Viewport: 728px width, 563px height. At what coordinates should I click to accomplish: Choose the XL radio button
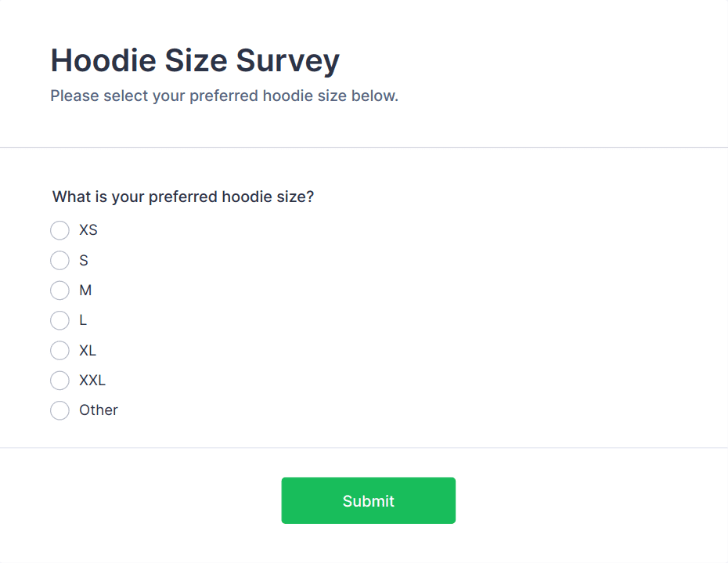pos(59,350)
